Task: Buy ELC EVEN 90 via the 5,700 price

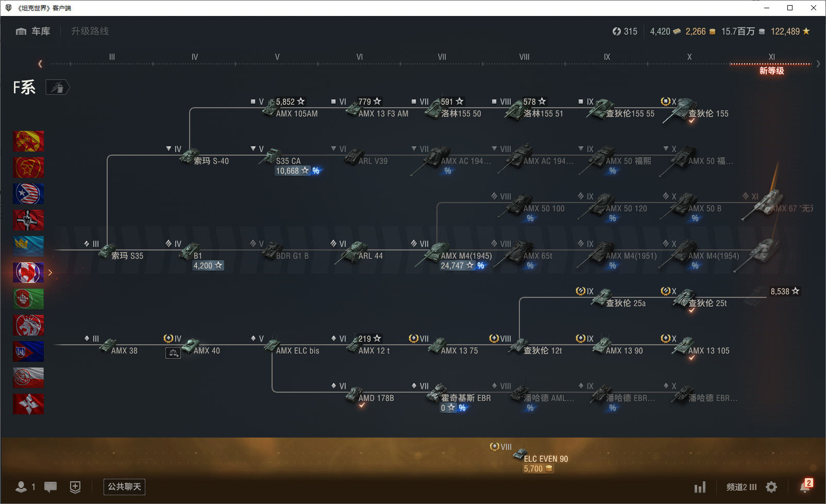Action: tap(538, 469)
